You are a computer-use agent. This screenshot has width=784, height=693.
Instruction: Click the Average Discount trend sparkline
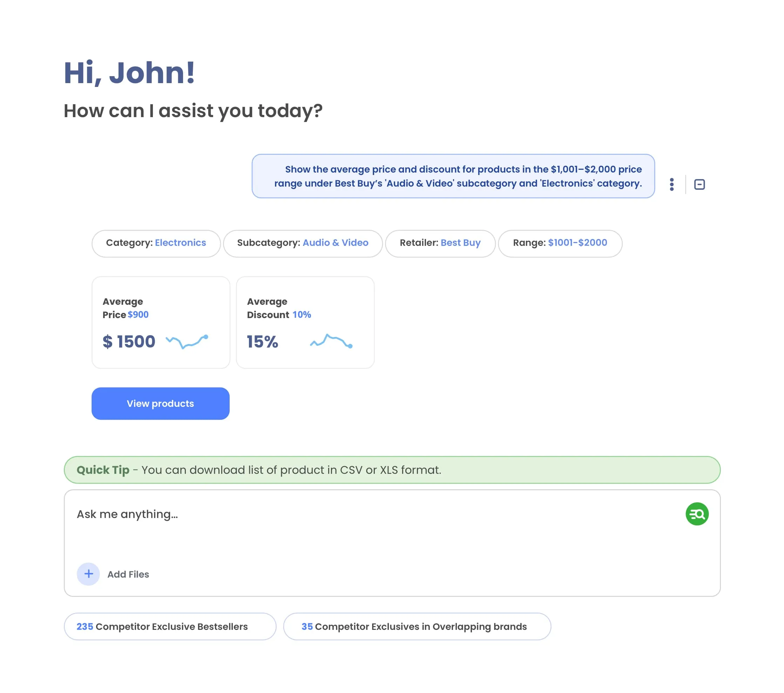(x=331, y=341)
